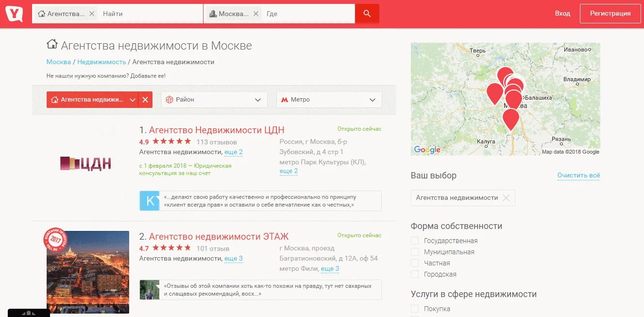Expand 'еще 3' categories for ЭТАЖ
The image size is (644, 317).
pyautogui.click(x=234, y=259)
